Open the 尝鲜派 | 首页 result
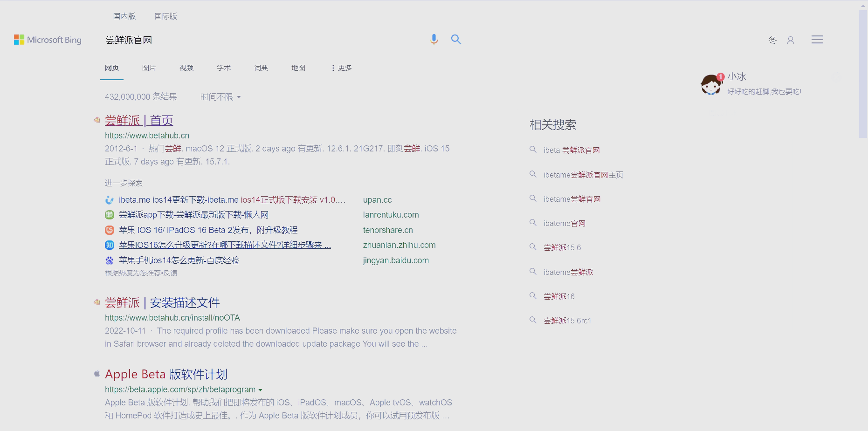This screenshot has height=431, width=868. [x=139, y=121]
